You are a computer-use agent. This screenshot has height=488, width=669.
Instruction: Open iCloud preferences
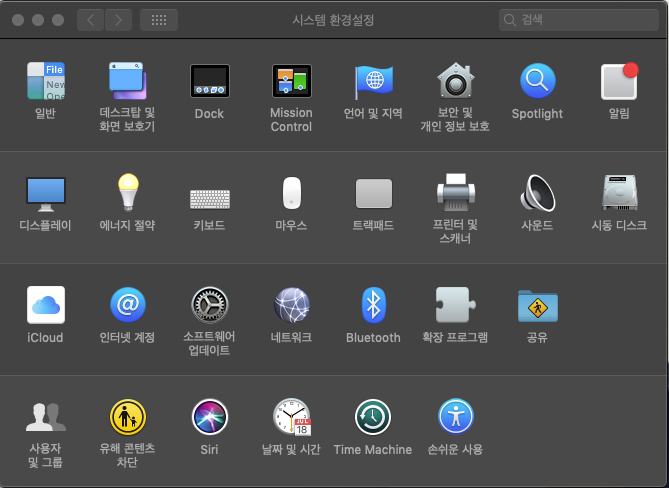(x=46, y=305)
